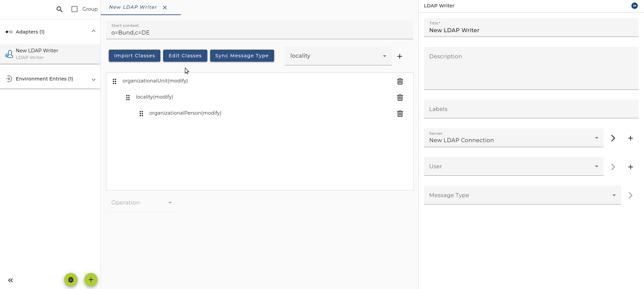The image size is (644, 289).
Task: Open the Message Type dropdown
Action: coord(522,195)
